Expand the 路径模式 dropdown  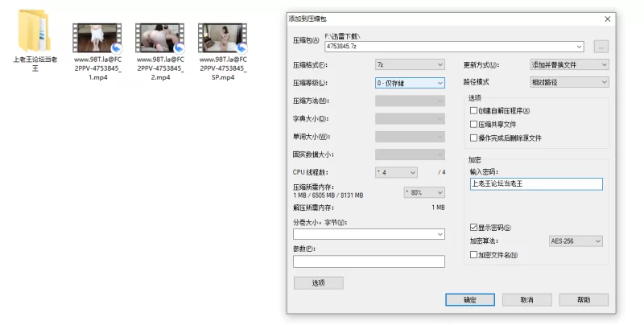point(568,82)
